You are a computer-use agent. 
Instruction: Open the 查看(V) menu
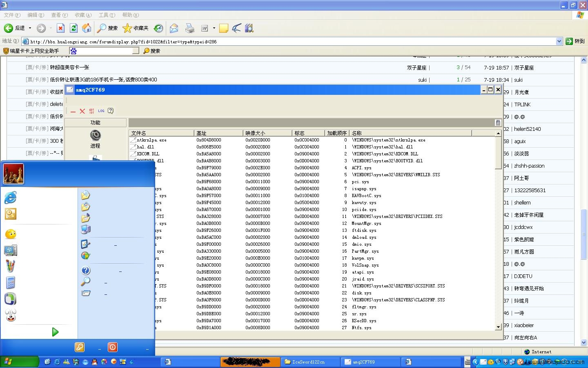coord(59,15)
